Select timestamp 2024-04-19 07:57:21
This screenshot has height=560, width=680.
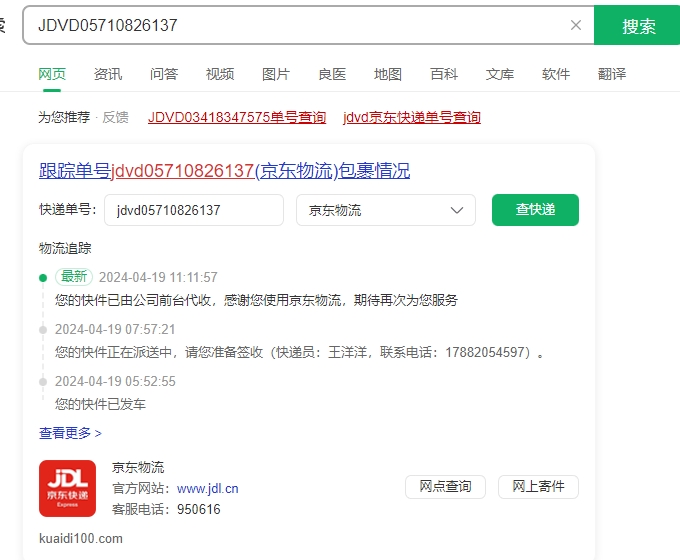115,329
